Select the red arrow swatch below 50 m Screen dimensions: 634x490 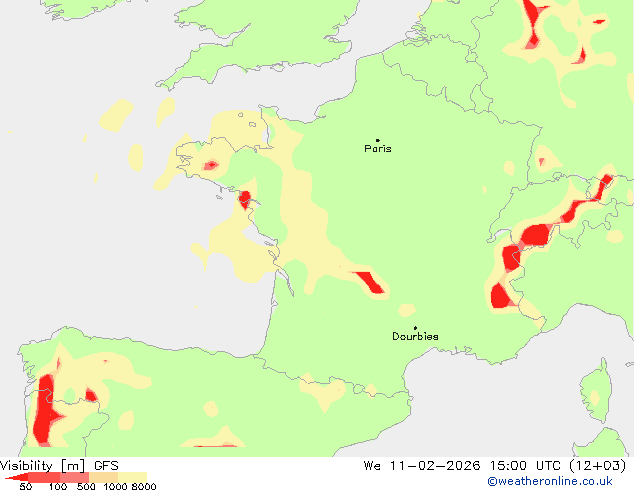(x=16, y=477)
